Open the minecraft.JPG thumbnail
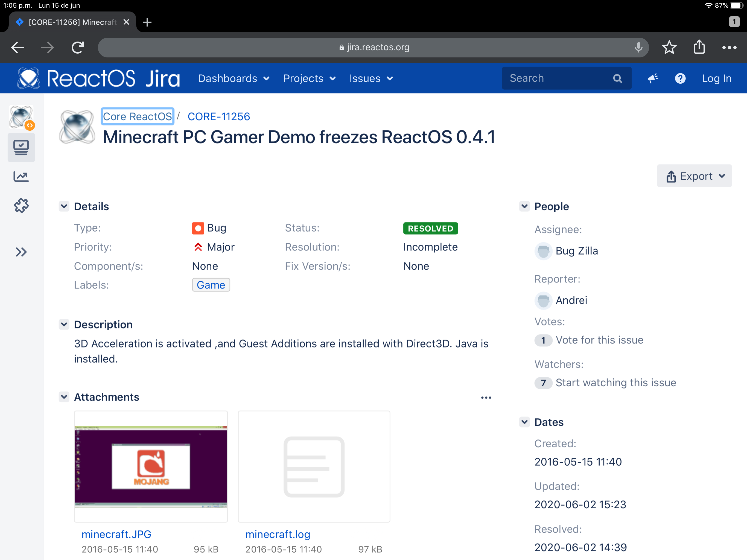The height and width of the screenshot is (560, 747). click(x=151, y=467)
